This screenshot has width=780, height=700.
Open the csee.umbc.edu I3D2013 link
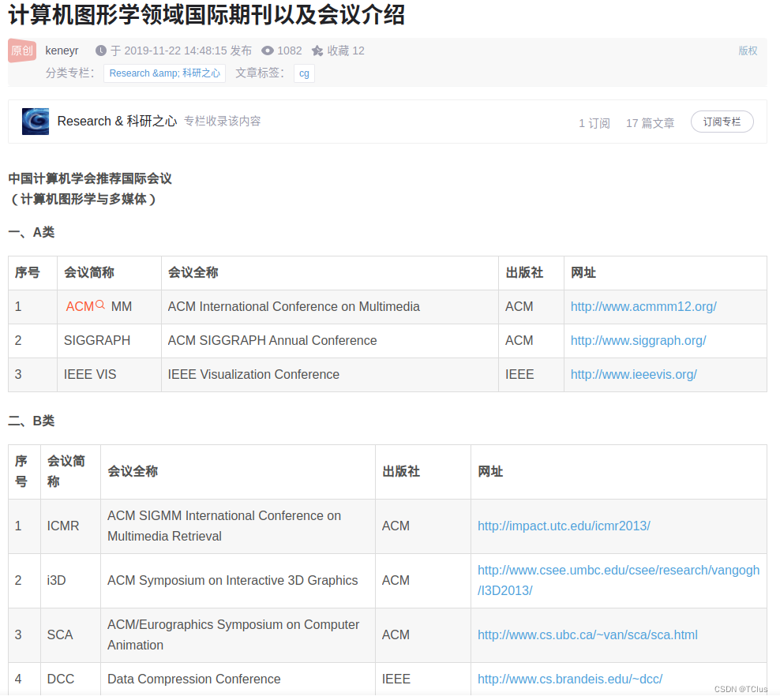pyautogui.click(x=618, y=580)
